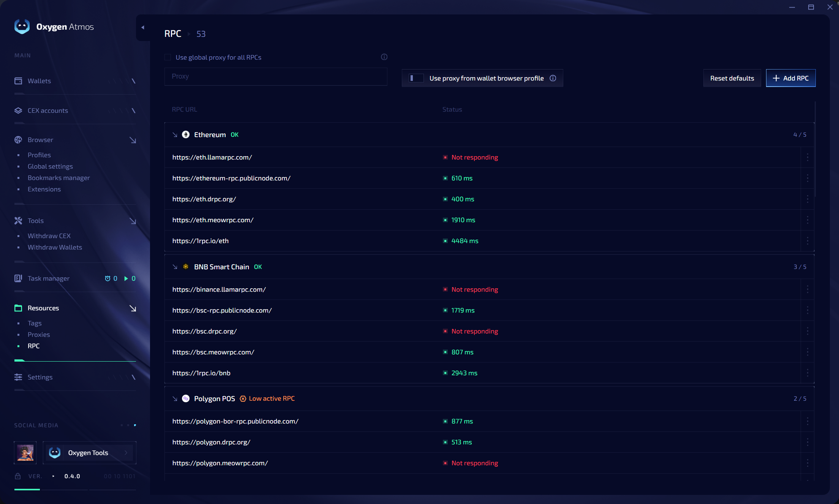
Task: Click info icon next to wallet browser profile
Action: click(x=553, y=78)
